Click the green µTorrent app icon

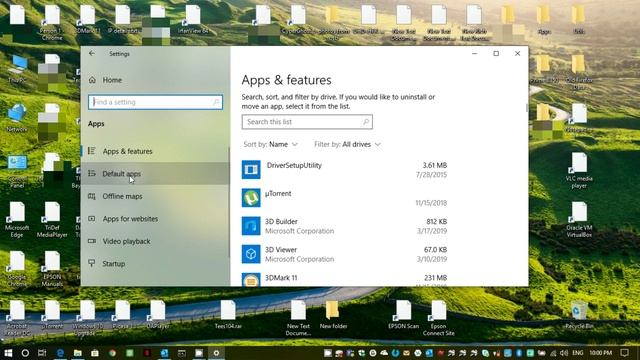tap(251, 198)
